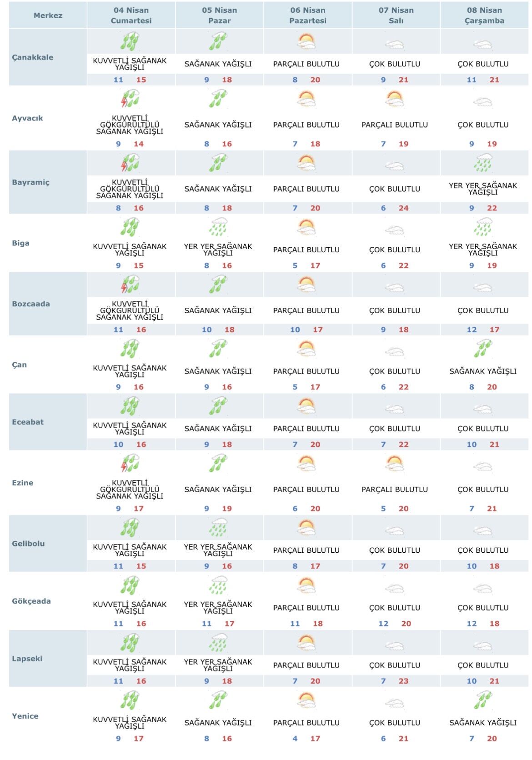This screenshot has height=760, width=532.
Task: Click Bozcaada's partly cloudy icon for Pazartesi
Action: click(306, 285)
